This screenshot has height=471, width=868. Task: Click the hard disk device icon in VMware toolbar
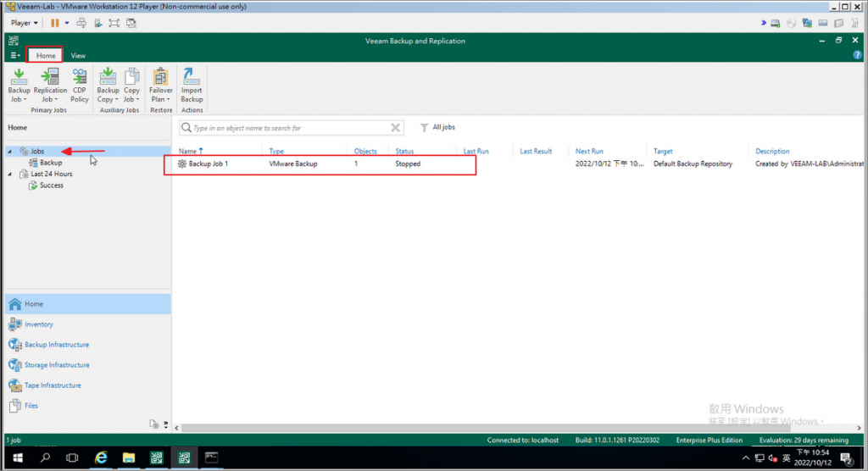776,23
